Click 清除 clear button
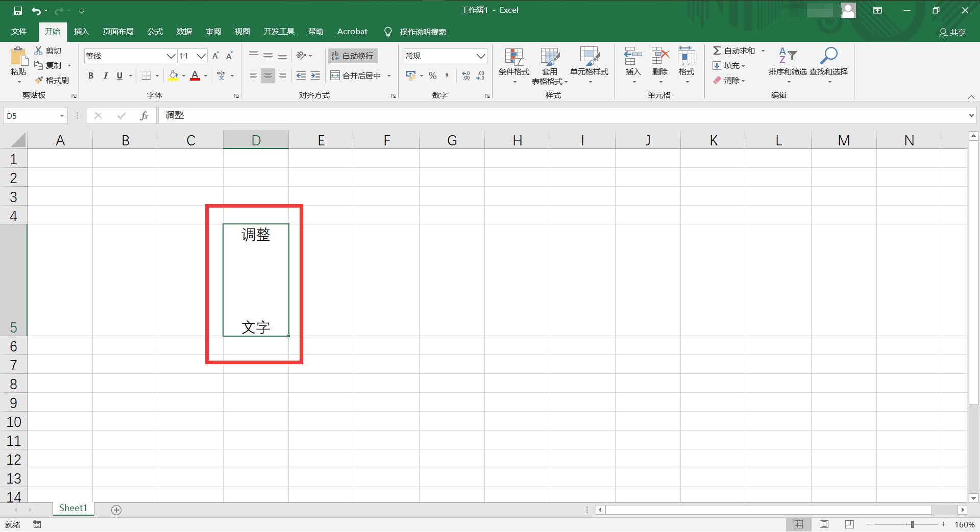980x532 pixels. 729,80
